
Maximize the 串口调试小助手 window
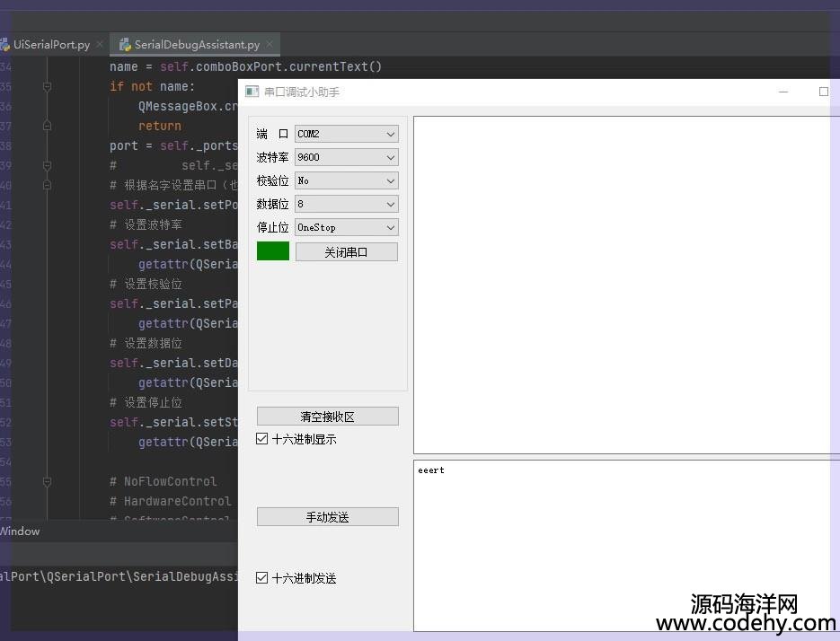(x=824, y=92)
